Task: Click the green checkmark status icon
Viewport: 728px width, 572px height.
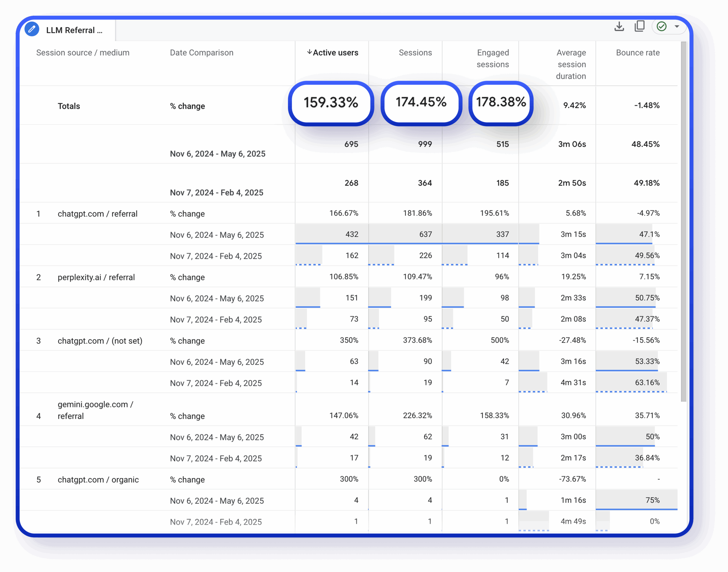Action: click(661, 26)
